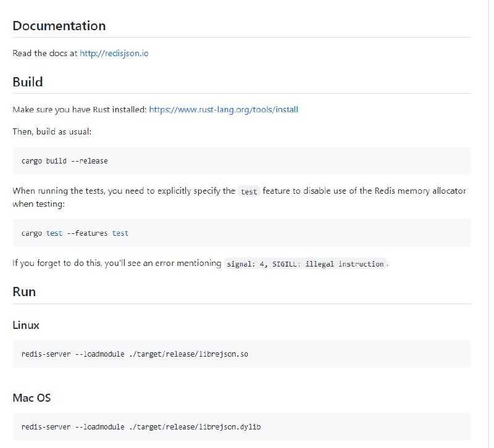Follow the rust-lang.org tools install link
This screenshot has width=494, height=448.
(225, 109)
